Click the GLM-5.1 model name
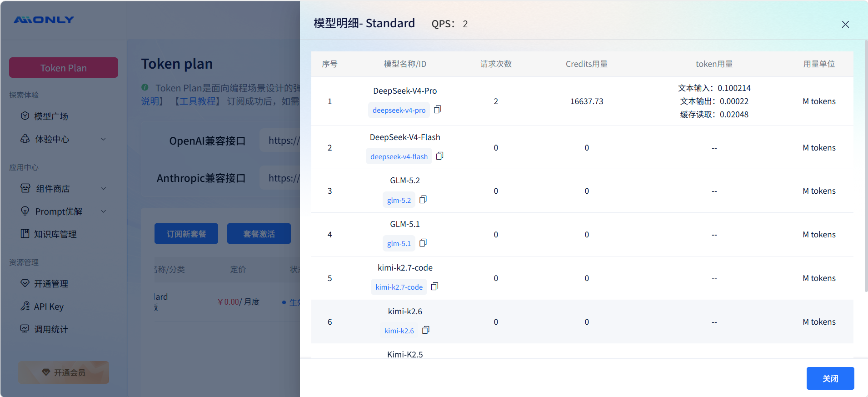Viewport: 868px width, 397px height. (405, 224)
